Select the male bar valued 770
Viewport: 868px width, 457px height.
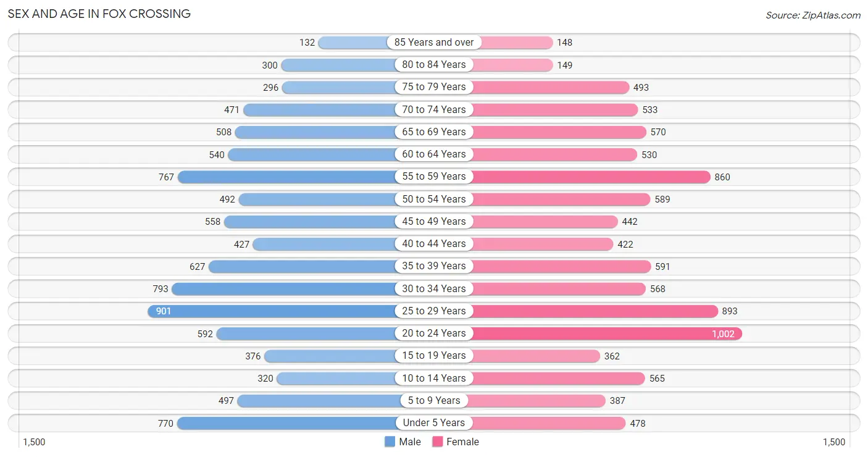point(286,423)
